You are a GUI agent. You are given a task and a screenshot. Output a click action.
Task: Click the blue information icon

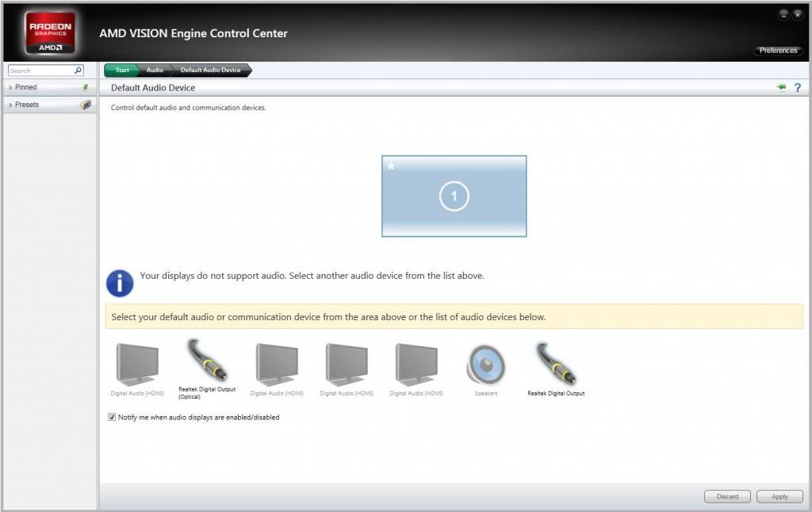click(x=120, y=283)
